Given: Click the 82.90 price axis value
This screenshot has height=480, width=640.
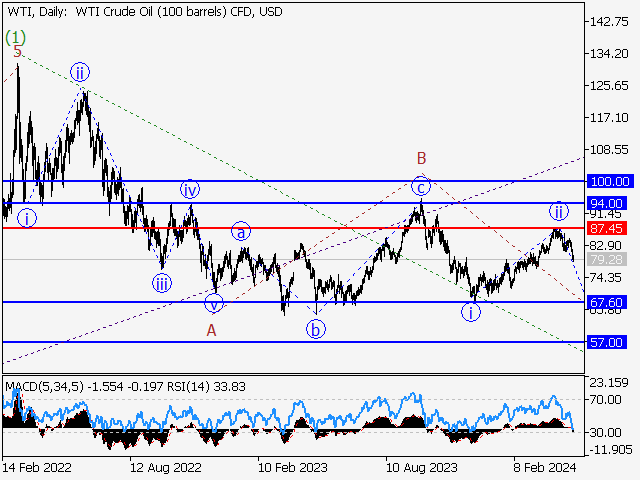Looking at the screenshot, I should (x=606, y=246).
